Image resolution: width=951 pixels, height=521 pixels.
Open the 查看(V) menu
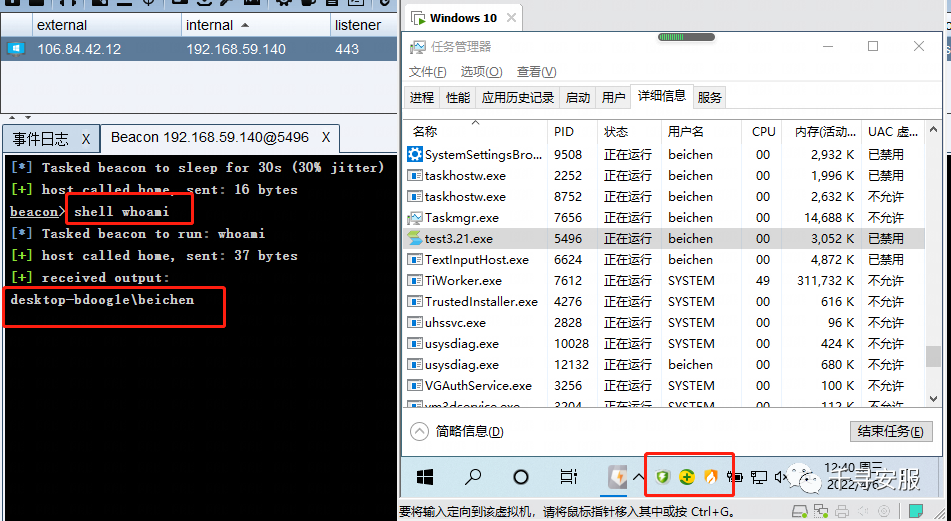(536, 72)
